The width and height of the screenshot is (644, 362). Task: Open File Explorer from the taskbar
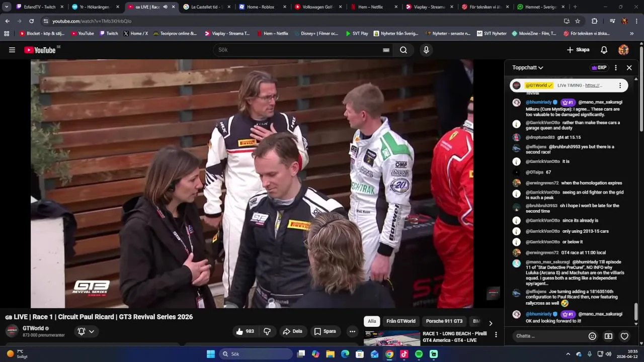[x=330, y=354]
